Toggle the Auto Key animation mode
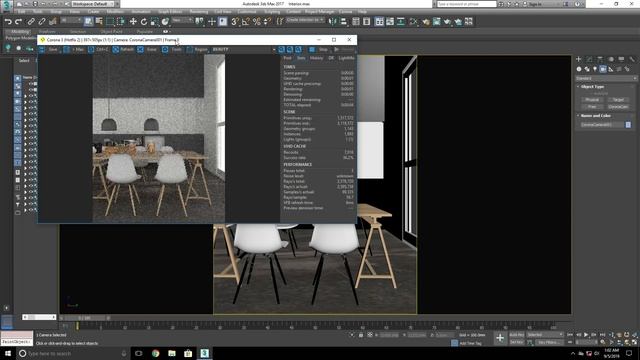Screen dimensions: 640x360 tap(517, 335)
